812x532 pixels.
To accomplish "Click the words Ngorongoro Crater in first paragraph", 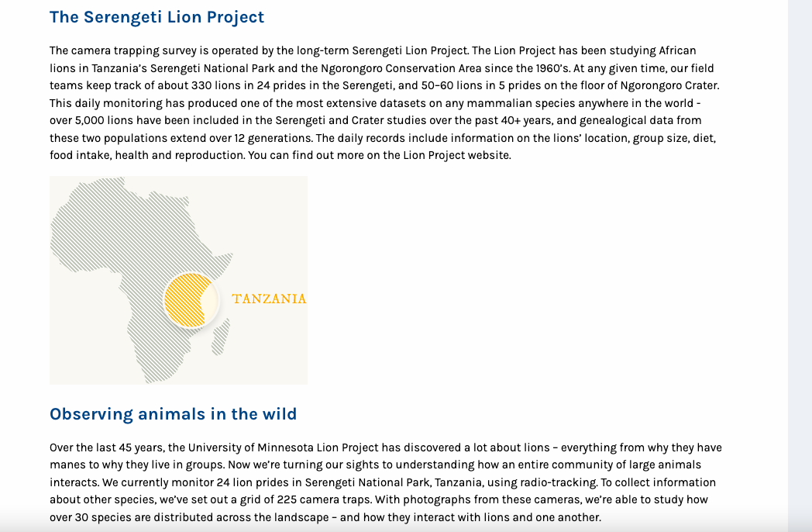I will tap(669, 85).
